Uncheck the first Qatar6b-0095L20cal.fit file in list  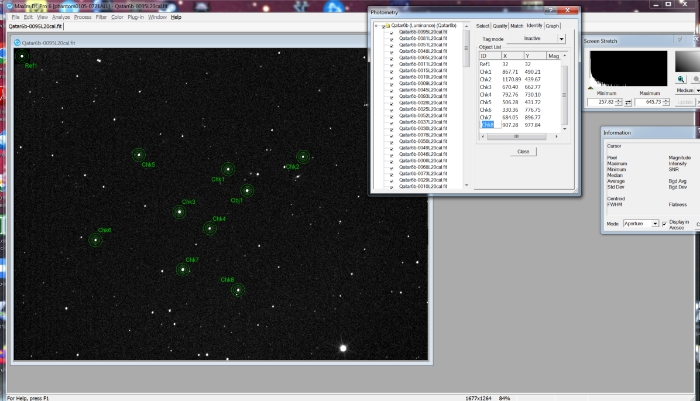393,33
